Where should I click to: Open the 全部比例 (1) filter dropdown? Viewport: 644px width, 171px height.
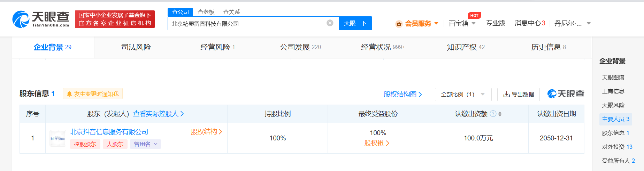pos(463,94)
